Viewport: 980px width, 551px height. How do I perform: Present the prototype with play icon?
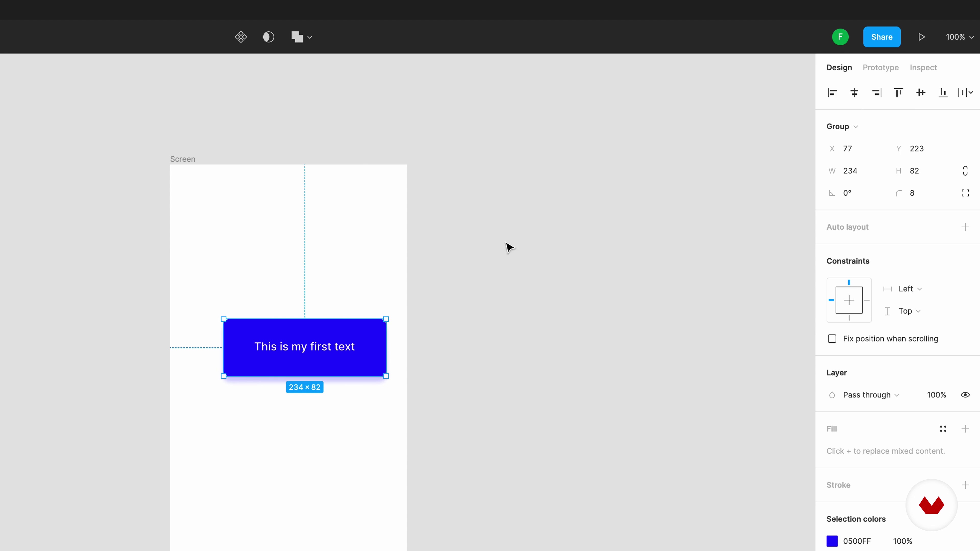921,37
